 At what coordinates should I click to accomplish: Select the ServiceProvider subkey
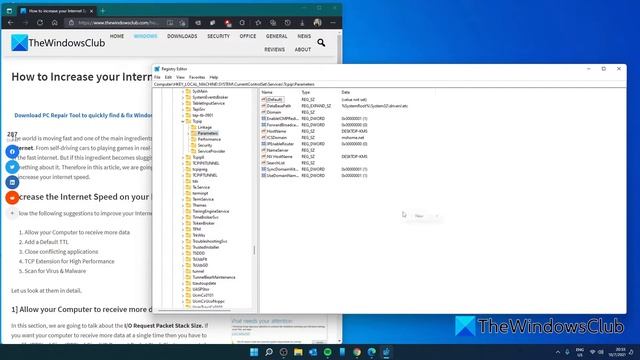211,151
